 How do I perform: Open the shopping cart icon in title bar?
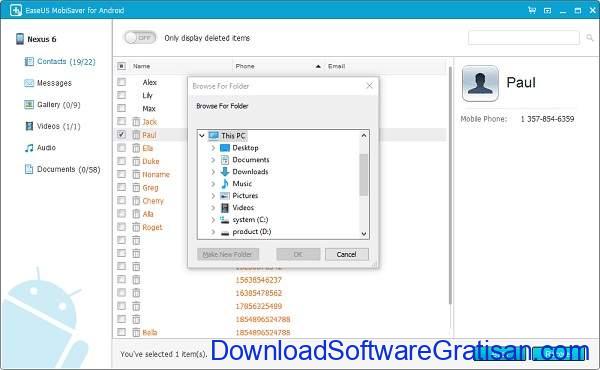point(532,10)
